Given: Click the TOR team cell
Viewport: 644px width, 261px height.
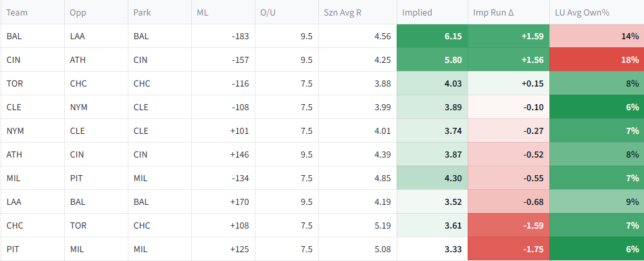Looking at the screenshot, I should pos(32,83).
